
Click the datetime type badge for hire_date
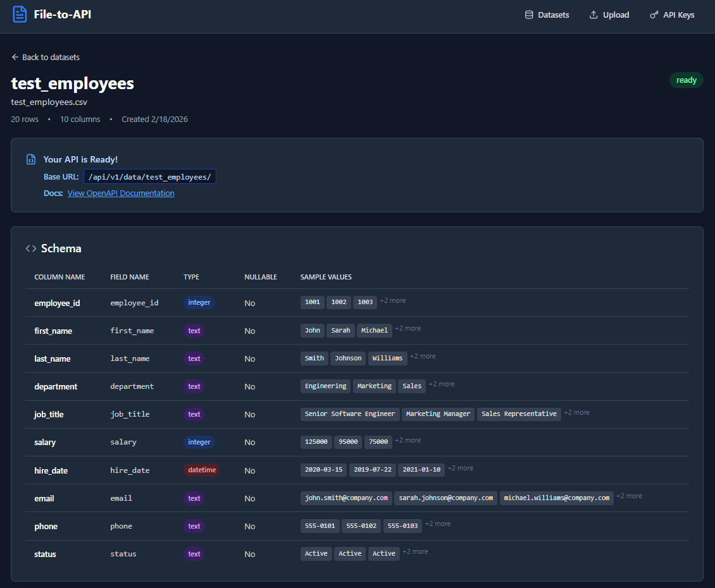tap(201, 470)
